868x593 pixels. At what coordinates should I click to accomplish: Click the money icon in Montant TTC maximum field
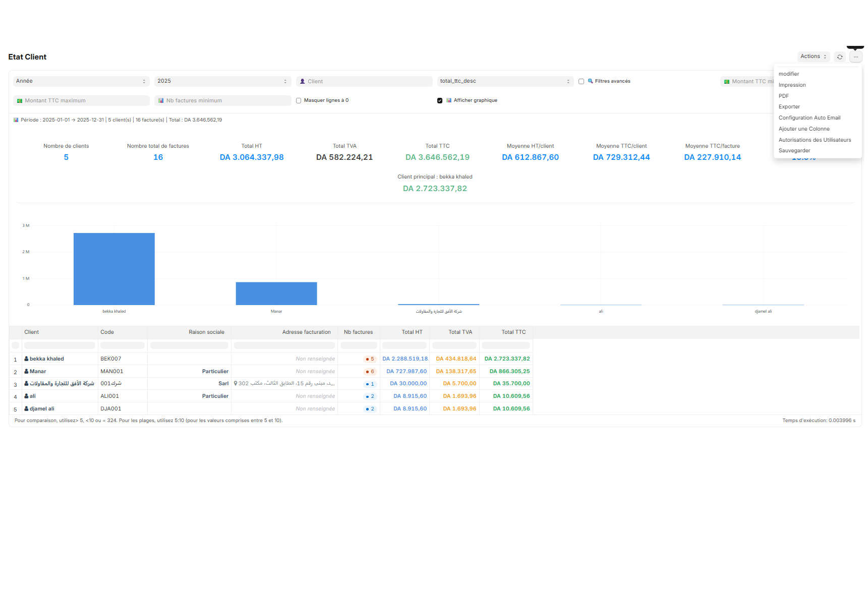20,100
